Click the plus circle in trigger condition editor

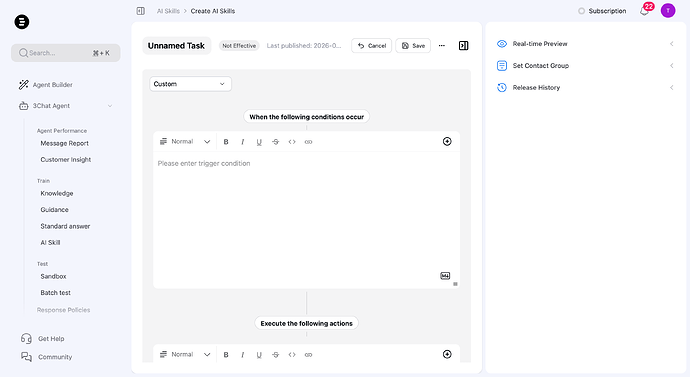click(447, 141)
